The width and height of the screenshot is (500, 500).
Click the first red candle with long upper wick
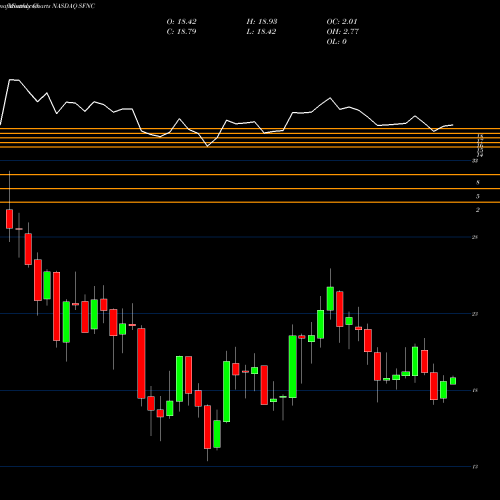[x=9, y=219]
